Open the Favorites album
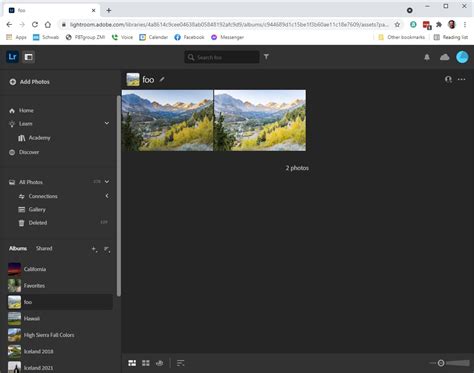 (x=60, y=285)
